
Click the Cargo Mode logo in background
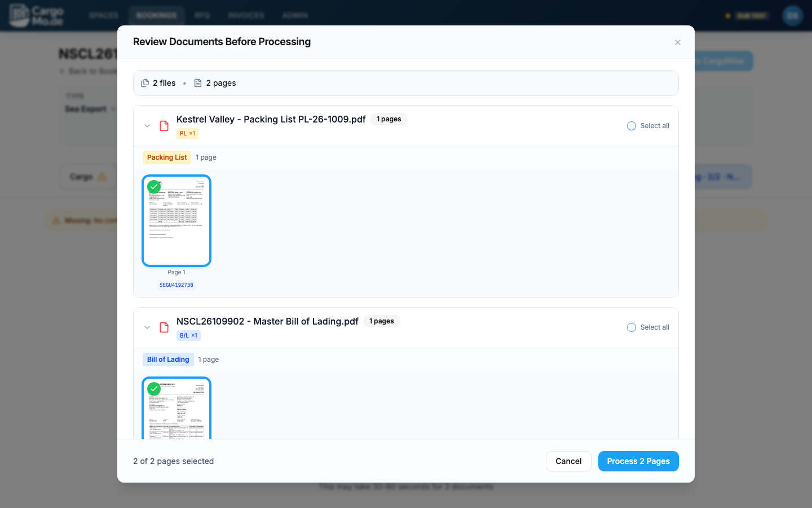(37, 15)
